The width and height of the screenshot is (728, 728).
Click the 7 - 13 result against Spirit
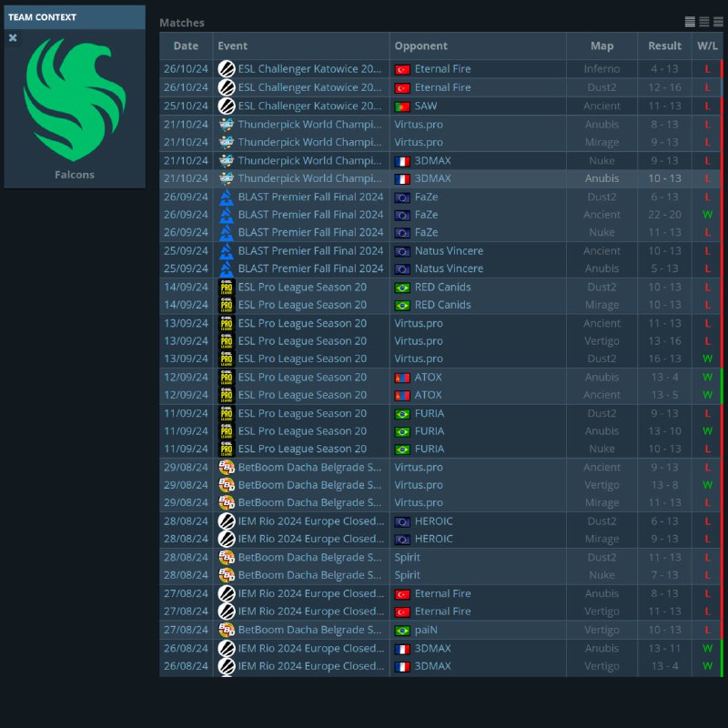point(665,575)
